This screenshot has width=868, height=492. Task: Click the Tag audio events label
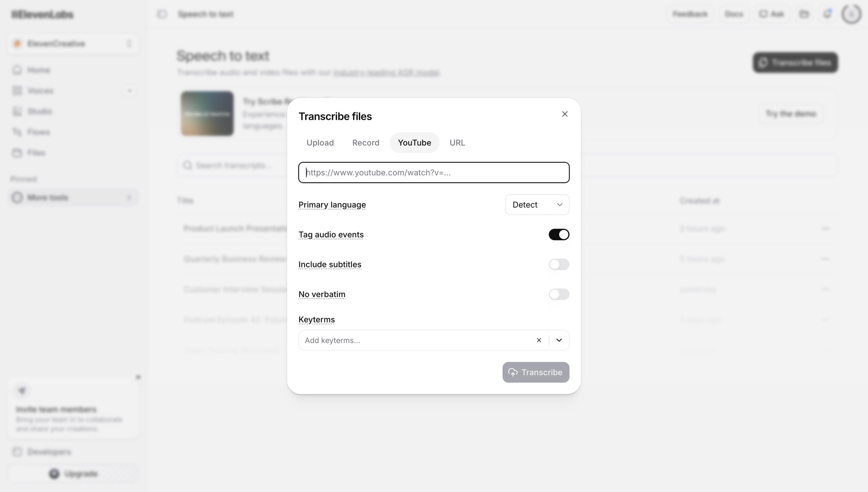[331, 234]
